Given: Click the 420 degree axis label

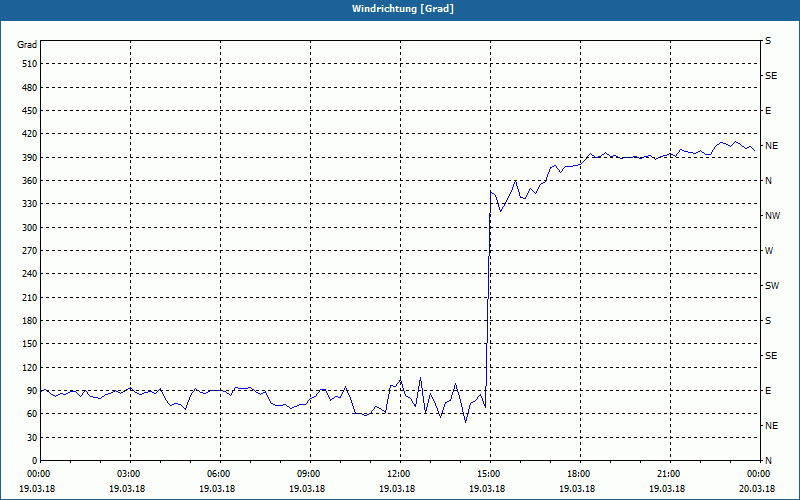Looking at the screenshot, I should pos(30,134).
